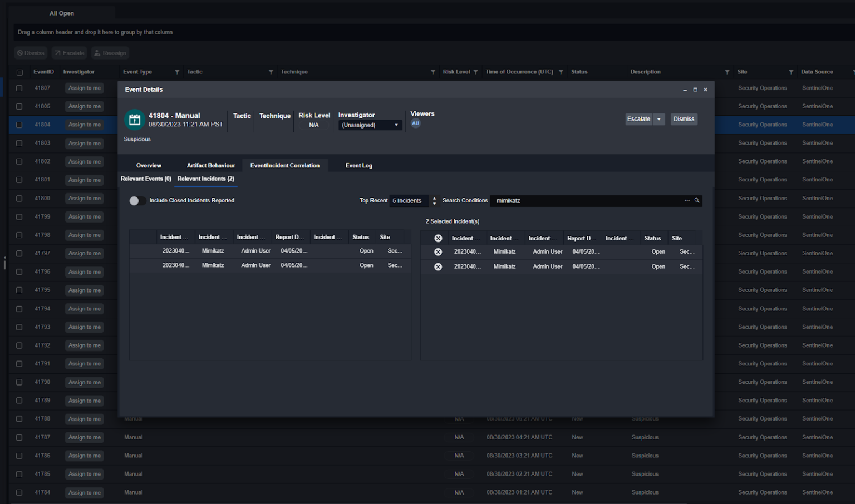
Task: Enable Include Closed Incidents Reported
Action: pyautogui.click(x=137, y=201)
